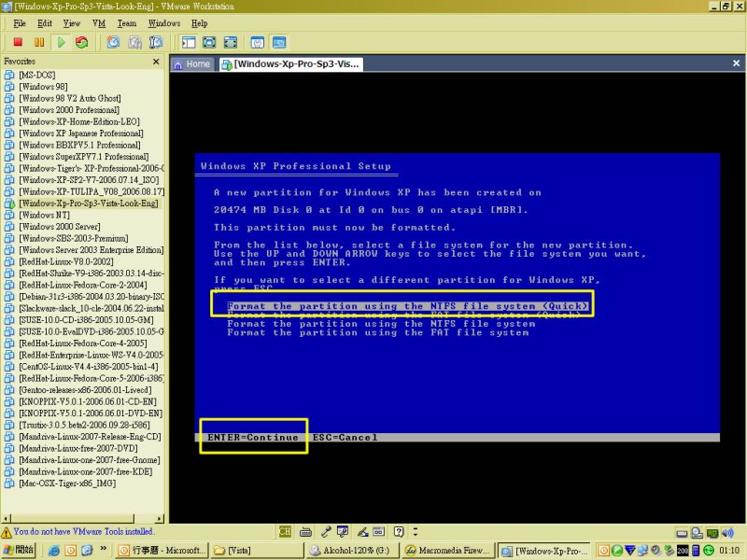Take a snapshot using the toolbar icon

(x=113, y=42)
